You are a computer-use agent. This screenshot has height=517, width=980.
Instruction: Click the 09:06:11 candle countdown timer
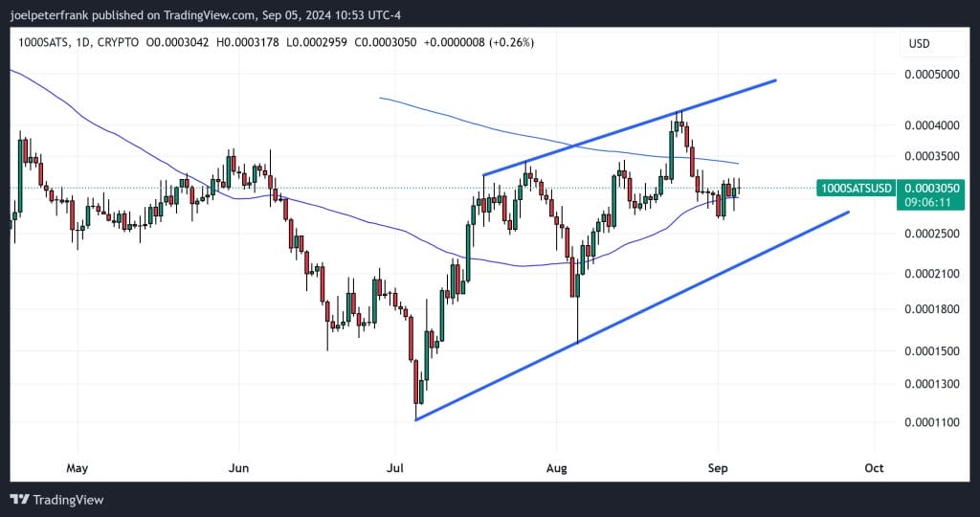point(926,203)
